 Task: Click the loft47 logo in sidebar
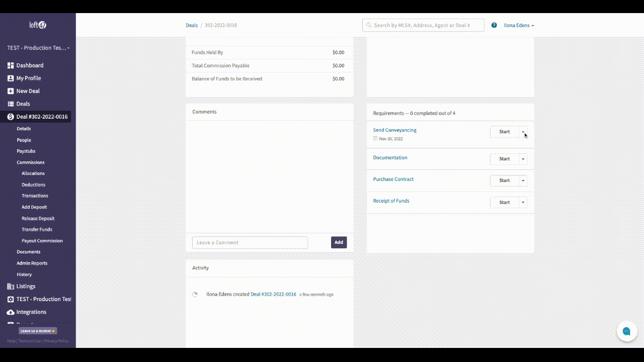coord(38,25)
